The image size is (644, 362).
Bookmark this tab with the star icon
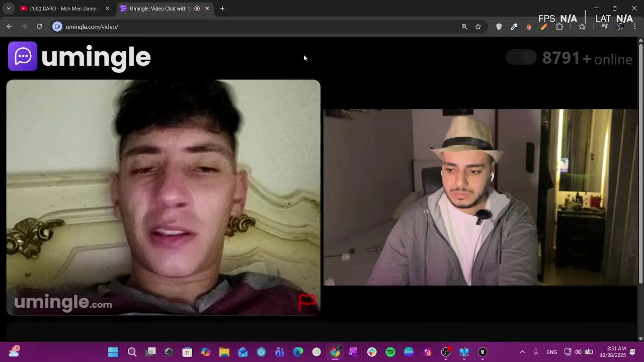(x=478, y=27)
